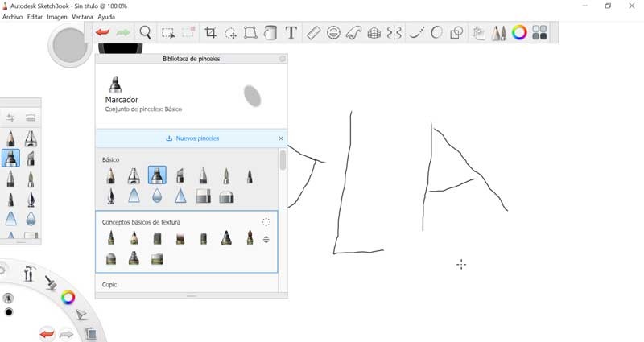The width and height of the screenshot is (644, 342).
Task: Select the soft eraser brush in Básico set
Action: pyautogui.click(x=226, y=196)
